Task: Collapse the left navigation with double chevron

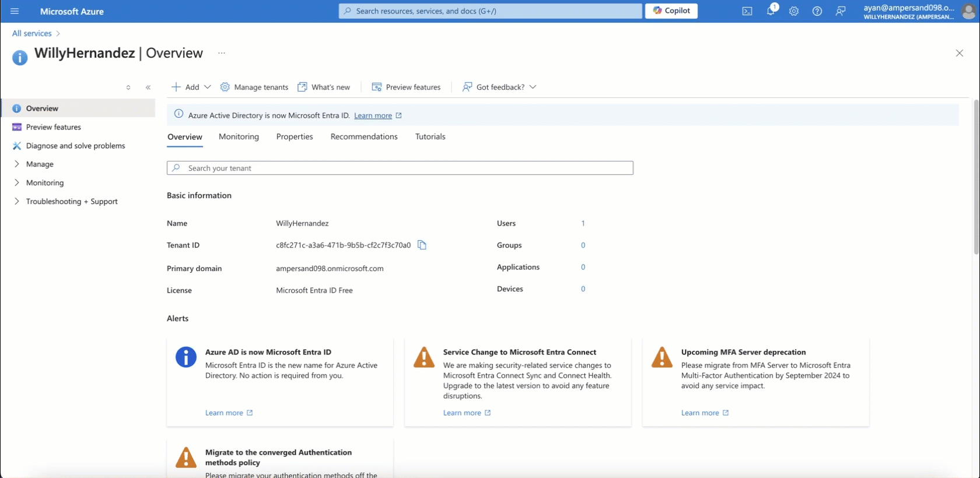Action: coord(148,87)
